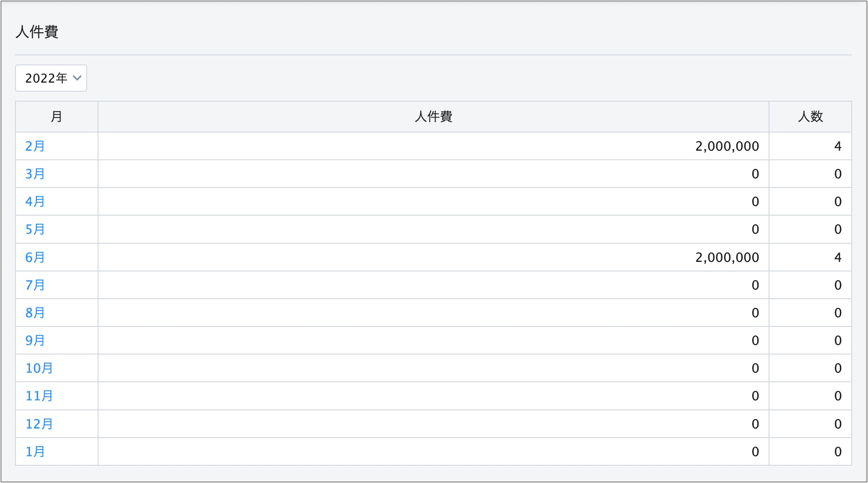
Task: Open the 3月 month link
Action: [35, 174]
